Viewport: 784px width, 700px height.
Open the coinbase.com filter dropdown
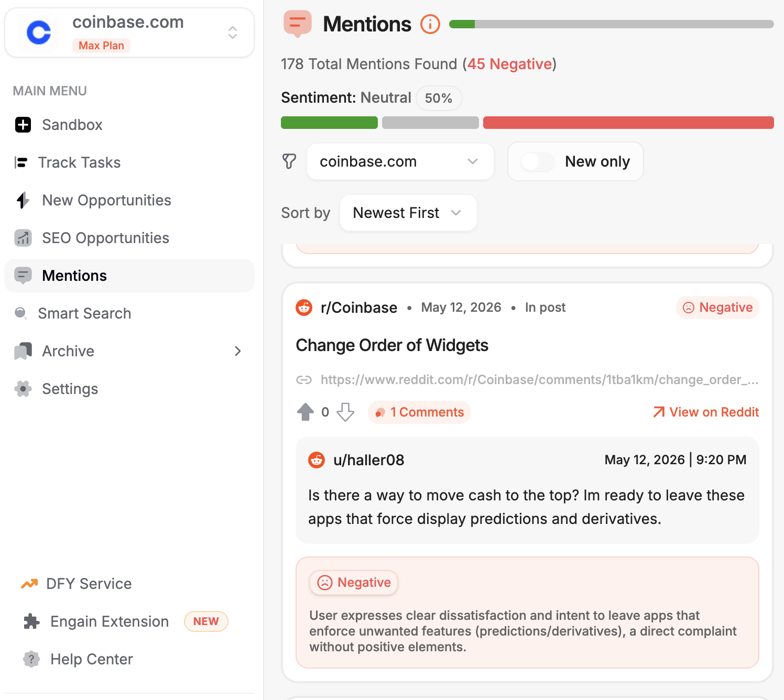click(x=400, y=161)
